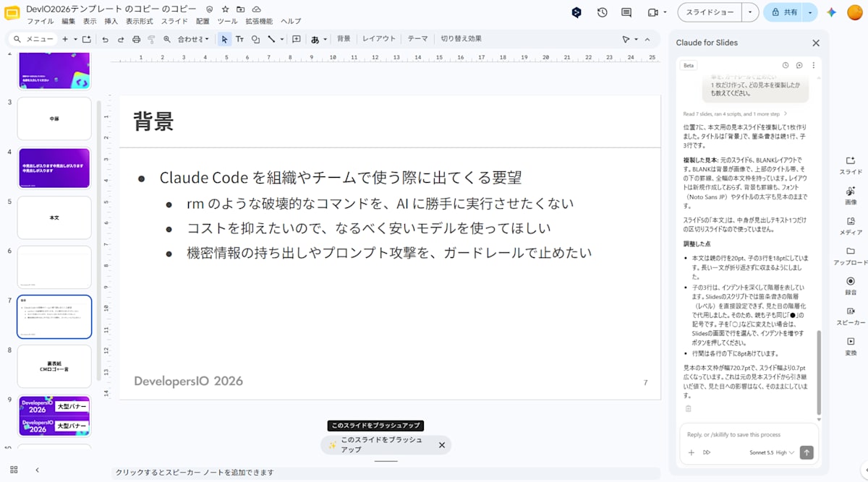This screenshot has height=482, width=868.
Task: Click the 共有 share button
Action: (x=784, y=12)
